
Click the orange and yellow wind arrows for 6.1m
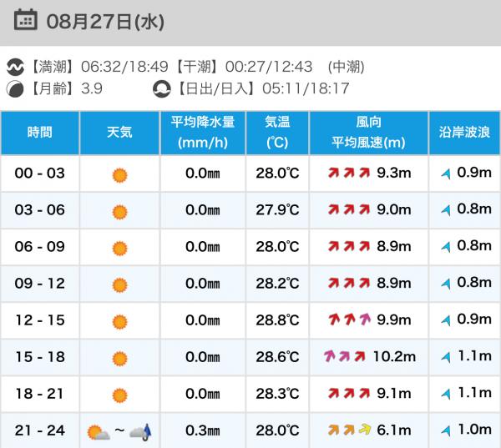point(349,430)
